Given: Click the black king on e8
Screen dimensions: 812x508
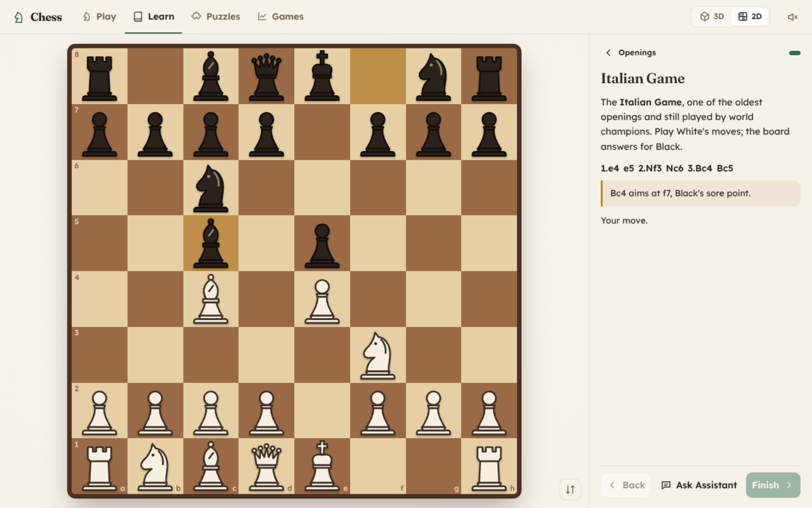Looking at the screenshot, I should point(322,76).
